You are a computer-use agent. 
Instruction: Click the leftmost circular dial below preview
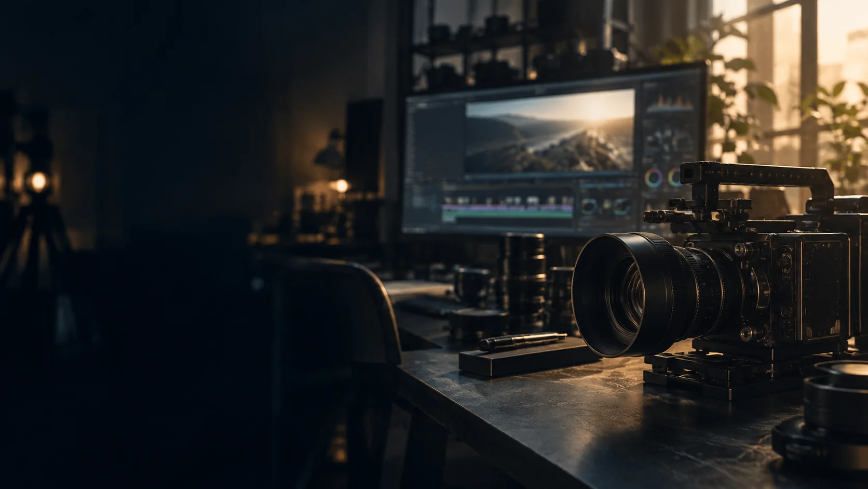coord(589,207)
